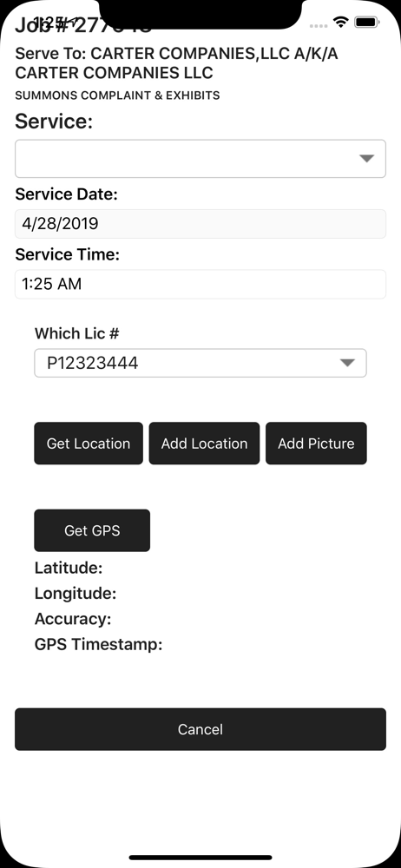The image size is (401, 868).
Task: Tap the GPS Timestamp label
Action: (98, 644)
